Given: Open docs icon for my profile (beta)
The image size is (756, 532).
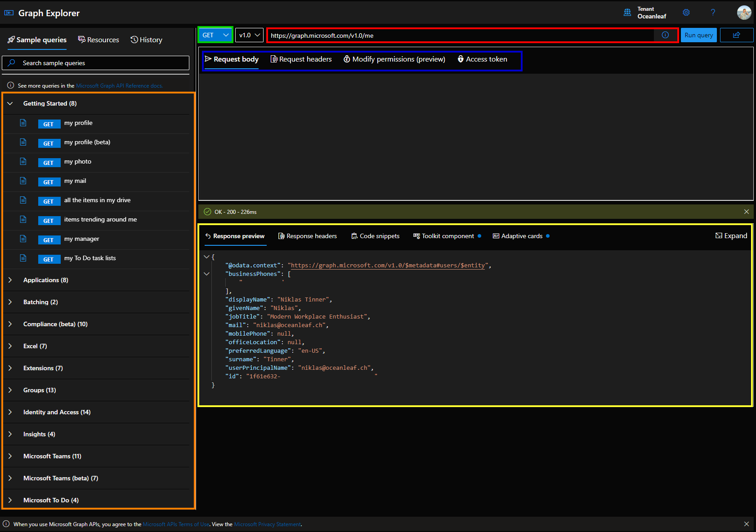Looking at the screenshot, I should (x=23, y=142).
